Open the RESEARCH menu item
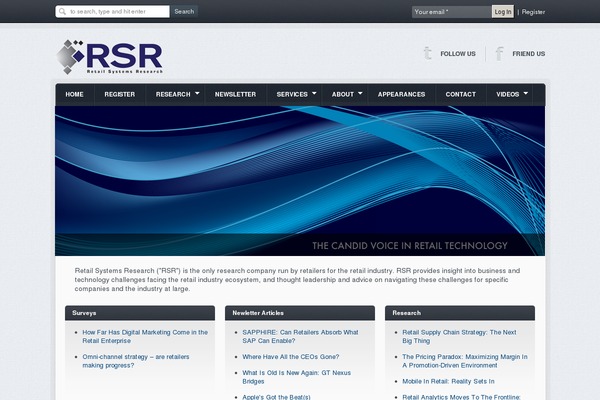This screenshot has width=600, height=400. tap(173, 95)
